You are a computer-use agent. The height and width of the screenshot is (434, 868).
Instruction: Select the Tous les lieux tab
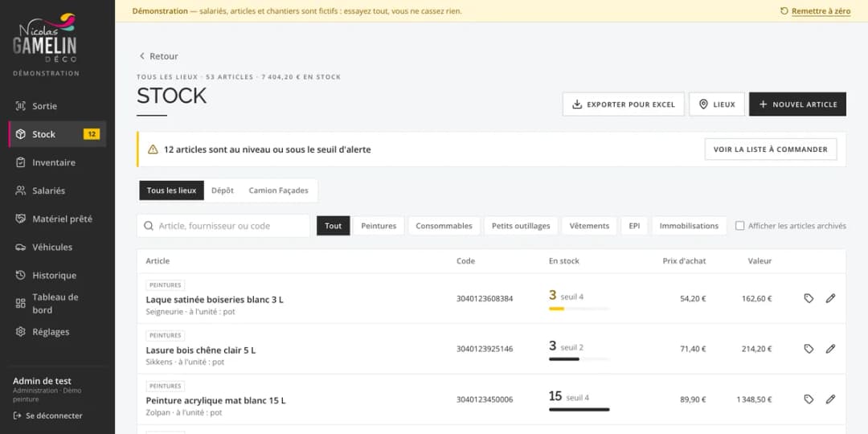172,190
